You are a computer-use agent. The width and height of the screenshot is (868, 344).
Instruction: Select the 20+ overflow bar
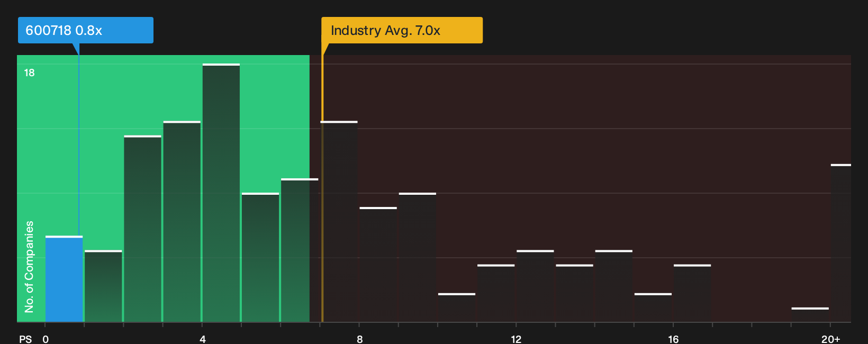coord(841,243)
